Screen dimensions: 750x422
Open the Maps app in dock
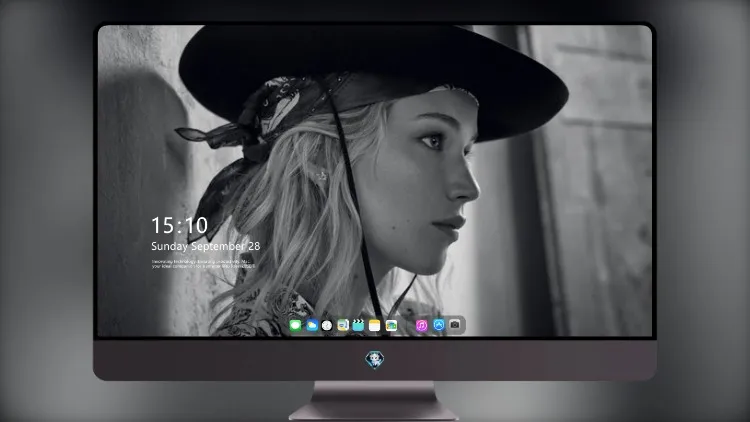[343, 325]
